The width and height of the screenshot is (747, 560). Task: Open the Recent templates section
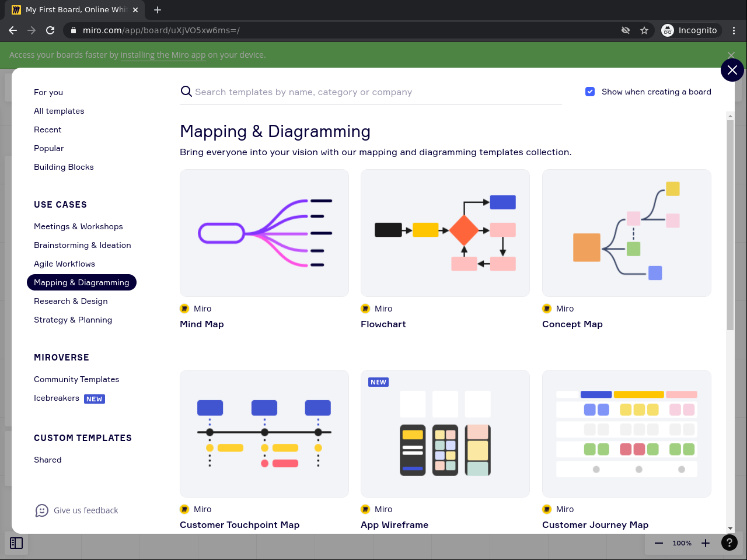[x=48, y=129]
